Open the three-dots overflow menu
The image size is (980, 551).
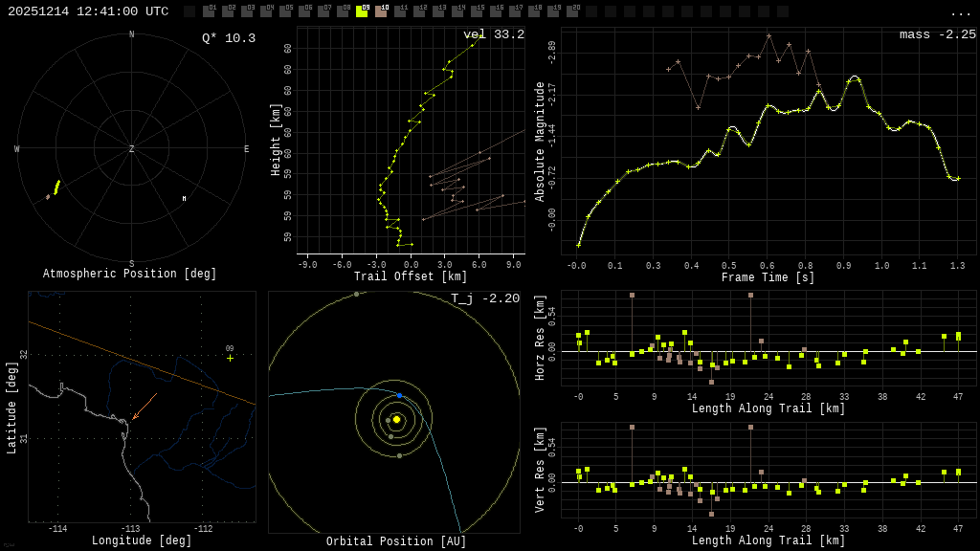(960, 12)
